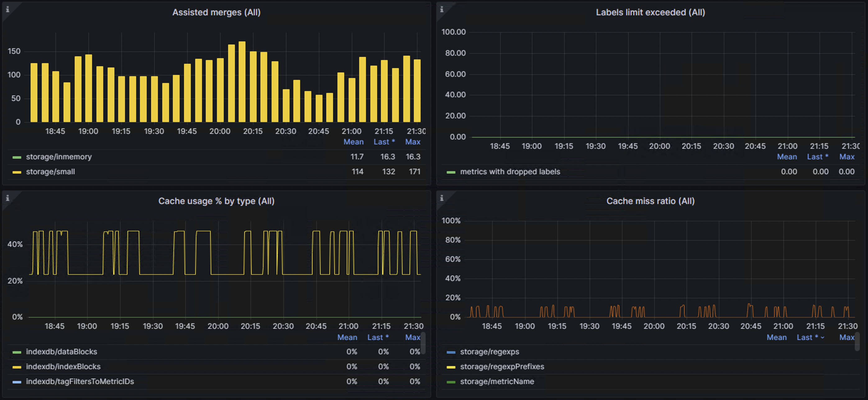868x400 pixels.
Task: Sort the Assisted merges legend by Mean
Action: click(x=354, y=142)
